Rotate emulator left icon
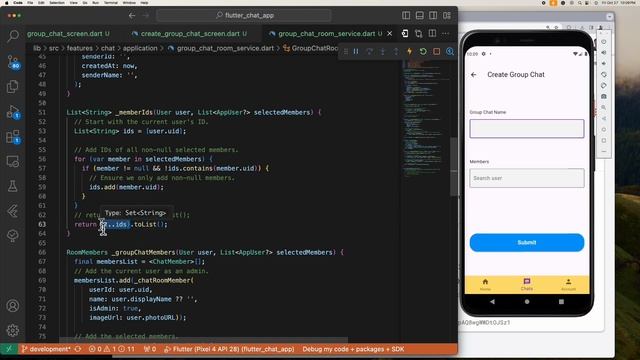The width and height of the screenshot is (640, 360). (604, 75)
